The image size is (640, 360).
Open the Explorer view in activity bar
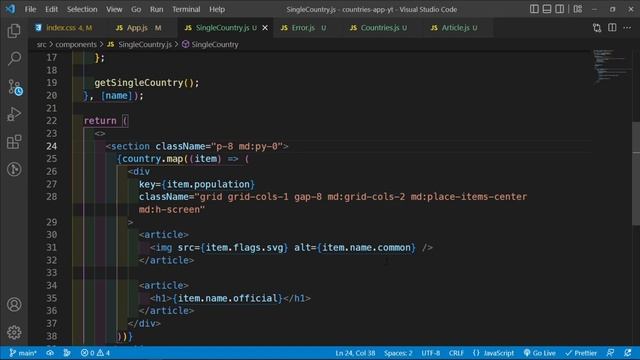pos(14,31)
